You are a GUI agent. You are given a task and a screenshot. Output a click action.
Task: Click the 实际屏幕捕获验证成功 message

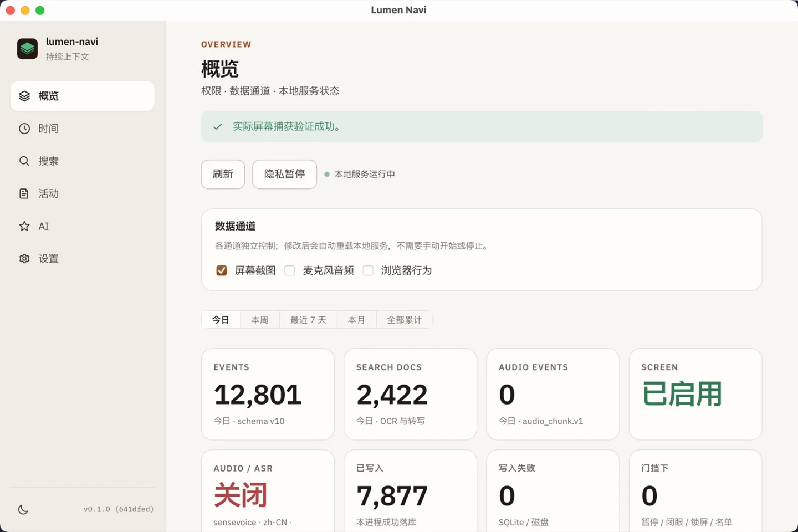pos(287,126)
